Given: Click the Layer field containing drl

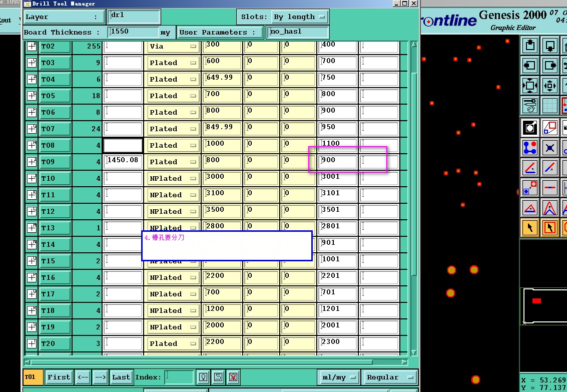Looking at the screenshot, I should click(134, 17).
